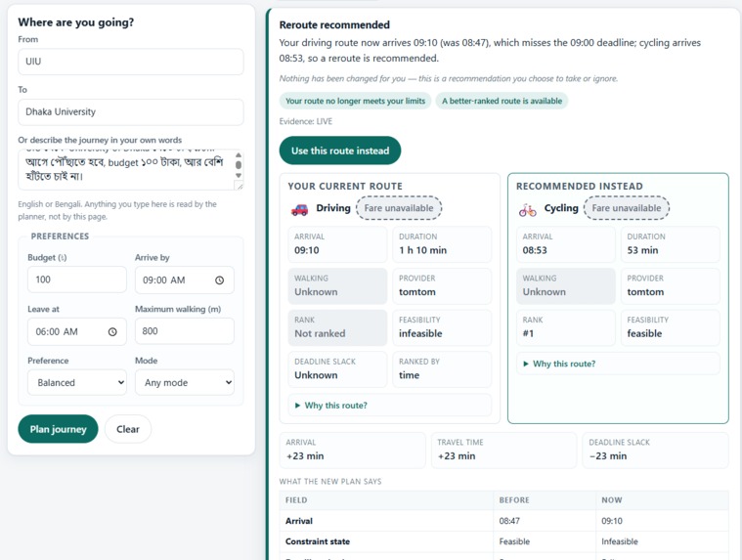Click the Arrival +23 min summary
Image resolution: width=742 pixels, height=560 pixels.
point(352,451)
